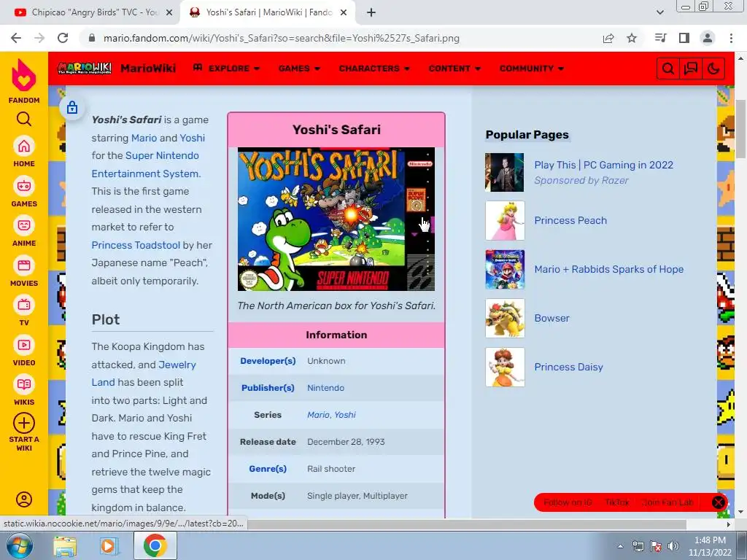The width and height of the screenshot is (747, 560).
Task: Click the Bowser thumbnail image
Action: tap(505, 318)
